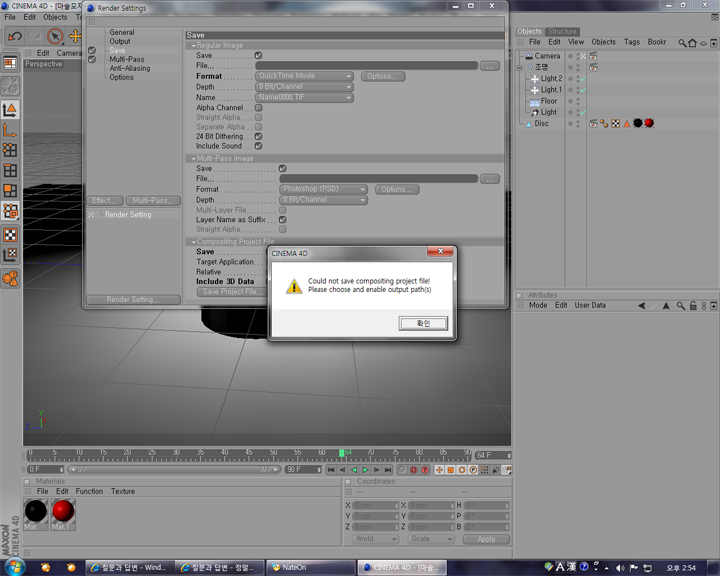Click the Attributes back arrow icon
Viewport: 720px width, 576px height.
pos(641,305)
